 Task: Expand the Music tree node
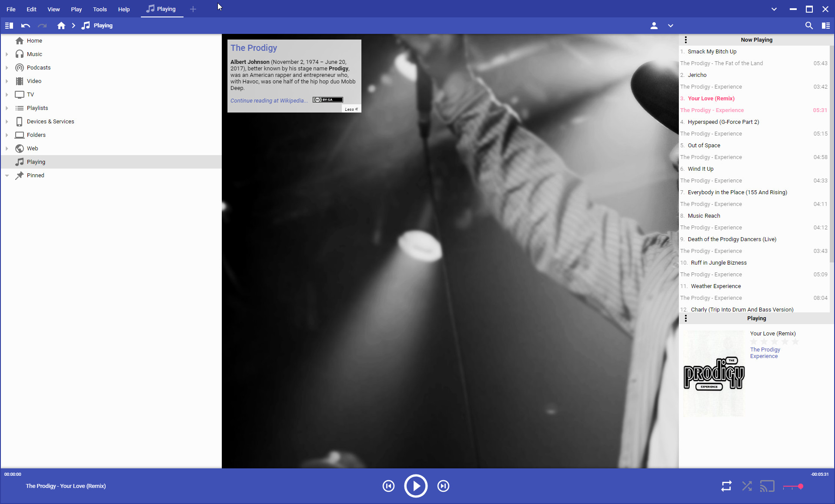pyautogui.click(x=7, y=54)
